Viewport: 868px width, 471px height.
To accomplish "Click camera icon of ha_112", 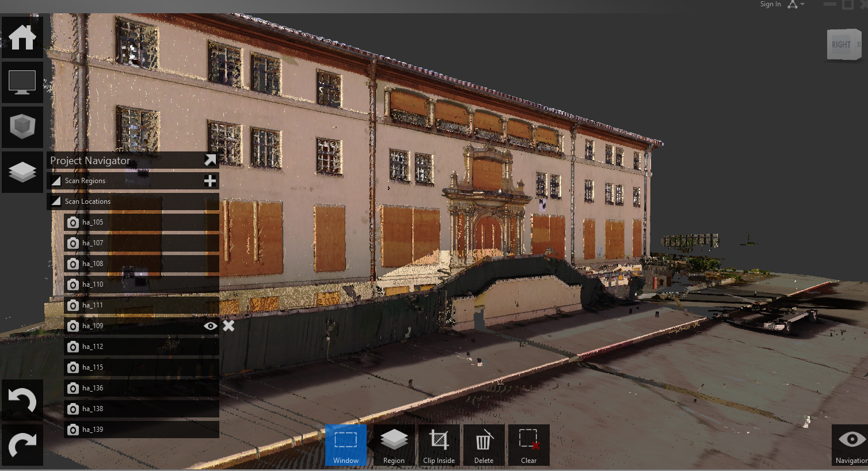I will [73, 347].
